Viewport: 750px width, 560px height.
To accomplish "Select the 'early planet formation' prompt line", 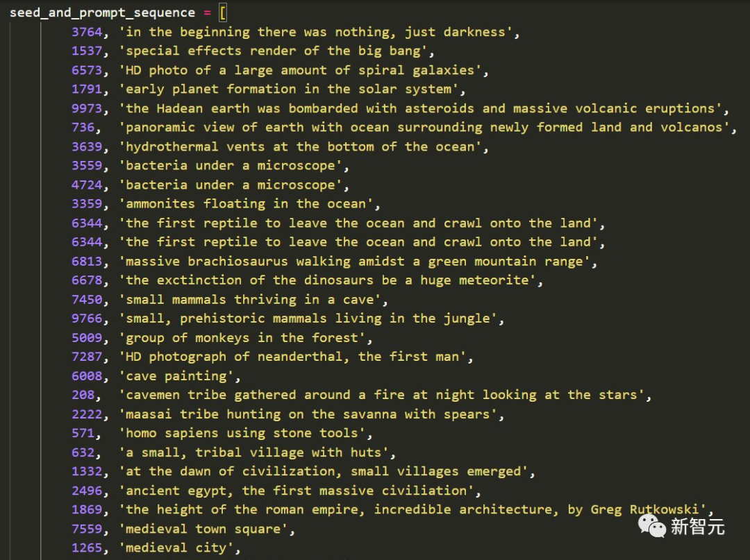I will coord(292,89).
